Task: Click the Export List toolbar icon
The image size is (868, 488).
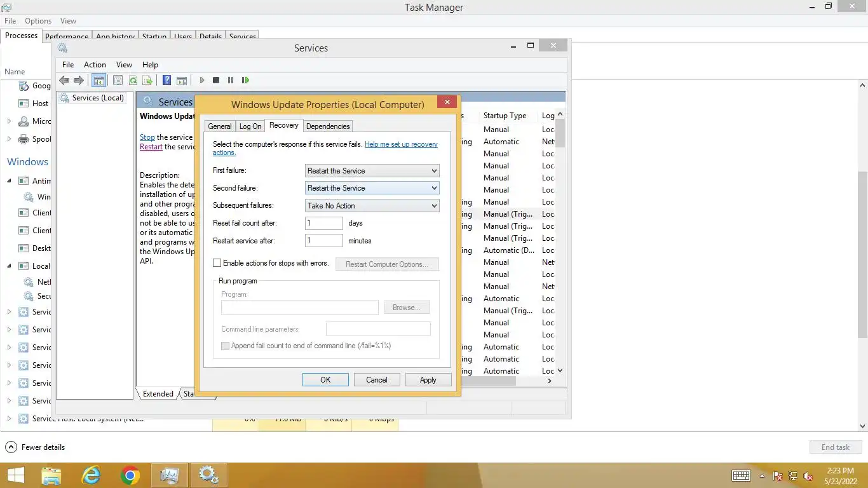Action: click(147, 80)
